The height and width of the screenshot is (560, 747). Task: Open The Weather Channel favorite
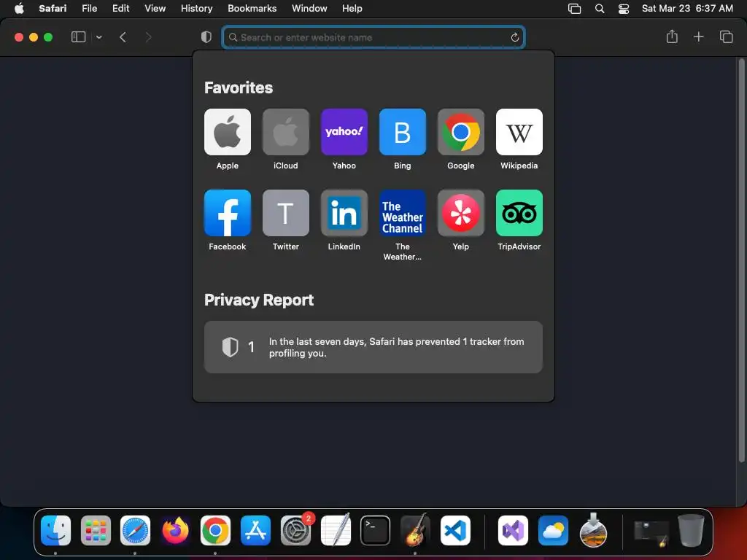[403, 213]
